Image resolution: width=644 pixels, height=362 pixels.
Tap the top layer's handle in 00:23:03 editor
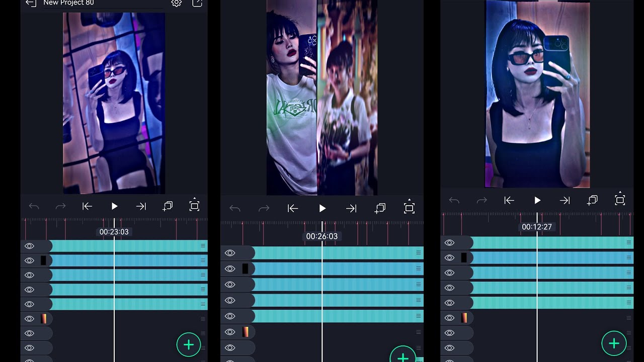203,246
